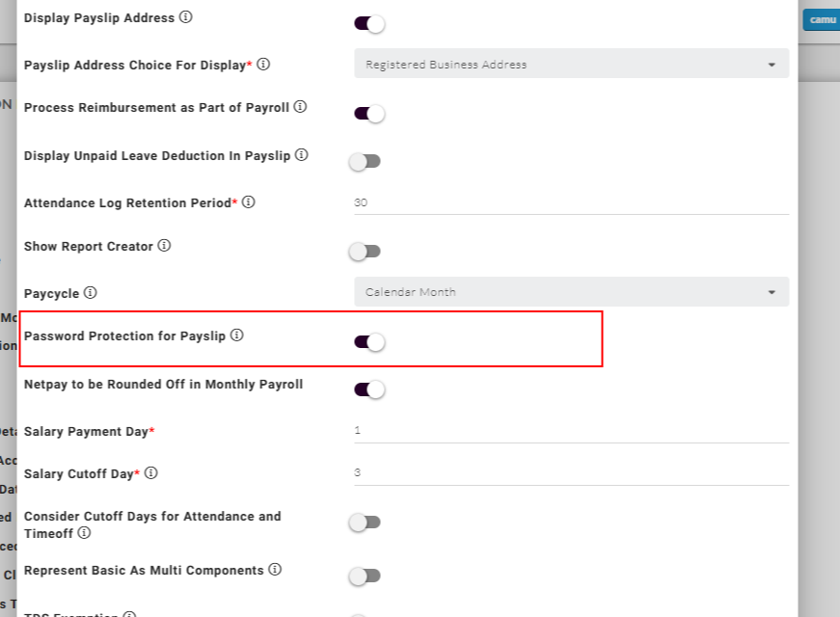The width and height of the screenshot is (840, 617).
Task: Click info icon next to Salary Cutoff Day
Action: tap(150, 473)
